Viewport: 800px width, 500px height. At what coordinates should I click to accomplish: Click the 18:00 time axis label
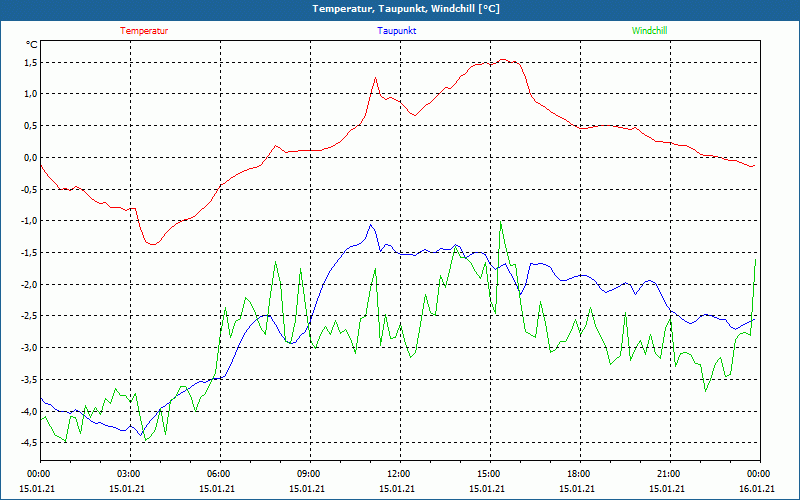(x=580, y=473)
